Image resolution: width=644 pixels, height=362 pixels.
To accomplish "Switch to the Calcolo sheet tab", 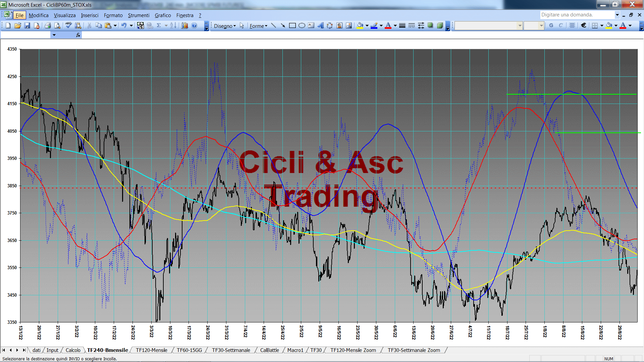I will tap(73, 350).
